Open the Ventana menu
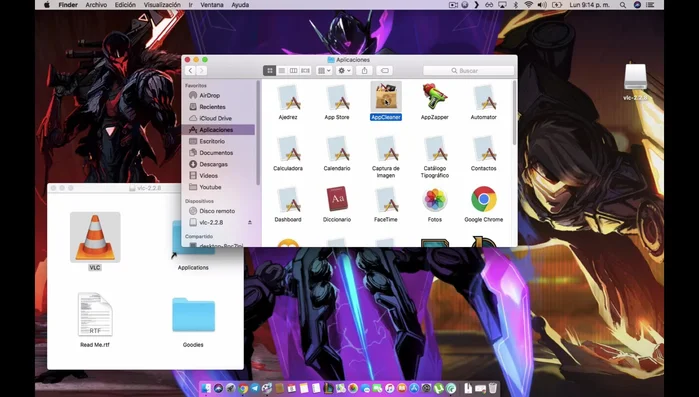Image resolution: width=699 pixels, height=397 pixels. coord(212,5)
